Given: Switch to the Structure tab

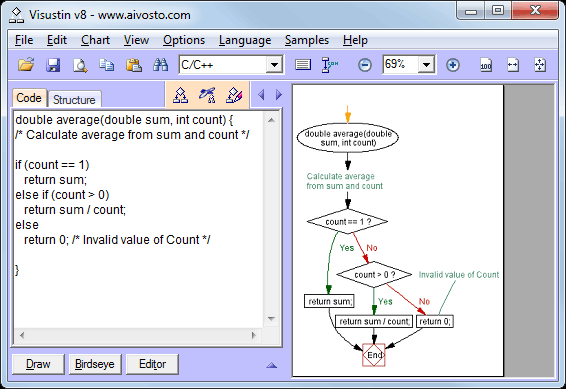Looking at the screenshot, I should (74, 99).
